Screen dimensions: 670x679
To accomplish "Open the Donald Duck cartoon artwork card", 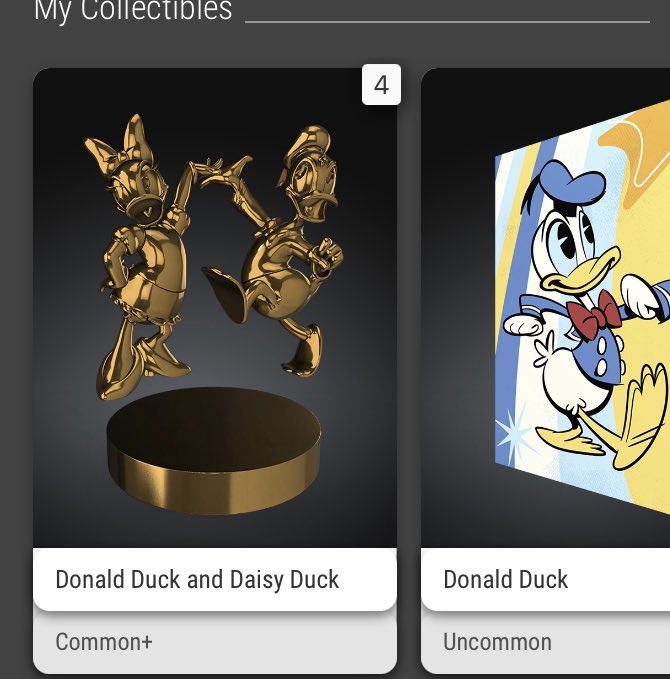I will click(x=546, y=308).
